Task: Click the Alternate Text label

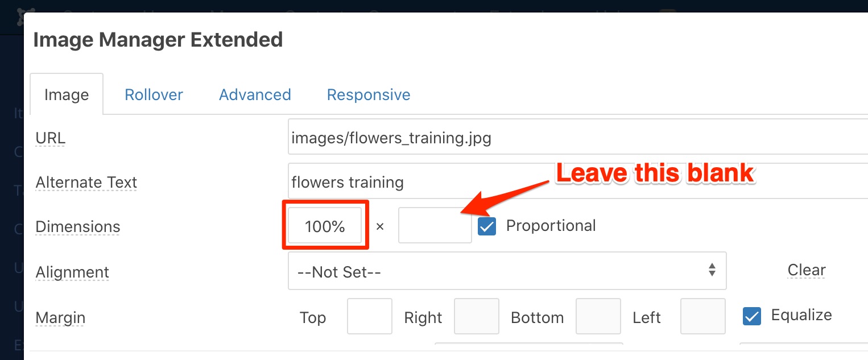Action: pos(86,183)
